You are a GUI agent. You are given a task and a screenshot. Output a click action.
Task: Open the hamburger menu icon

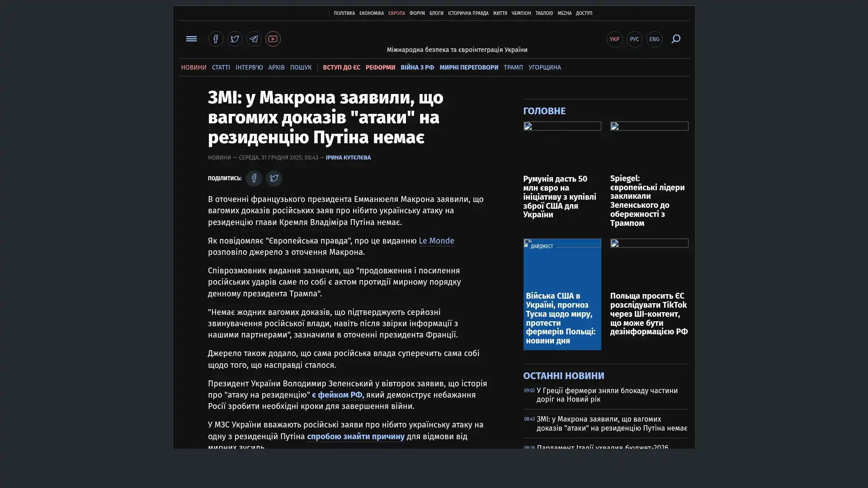coord(191,39)
